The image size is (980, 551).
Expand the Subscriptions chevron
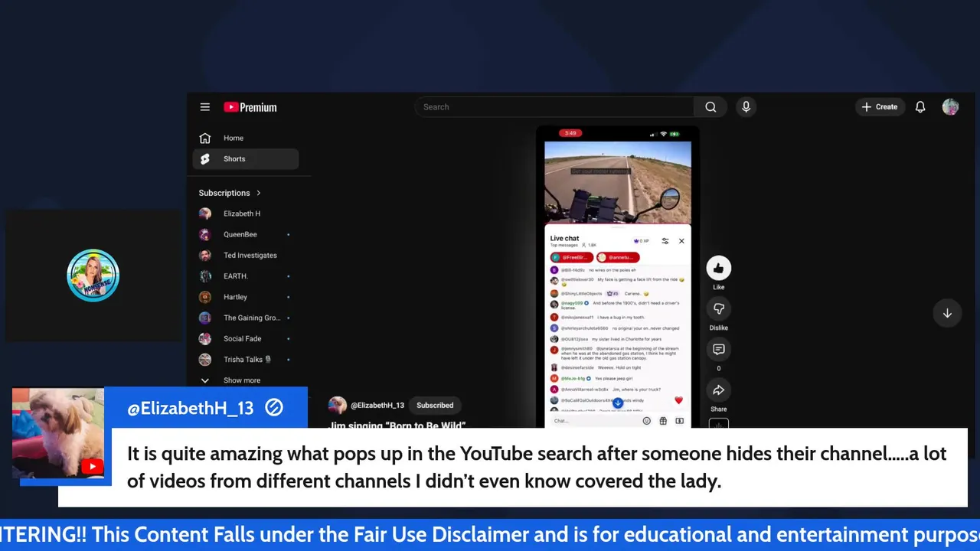(259, 193)
